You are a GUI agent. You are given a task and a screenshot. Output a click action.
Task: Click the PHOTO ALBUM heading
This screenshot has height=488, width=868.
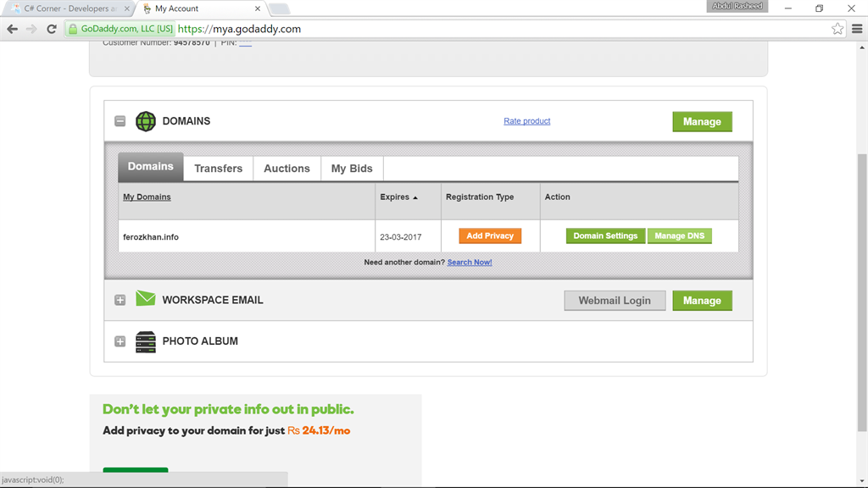coord(200,341)
